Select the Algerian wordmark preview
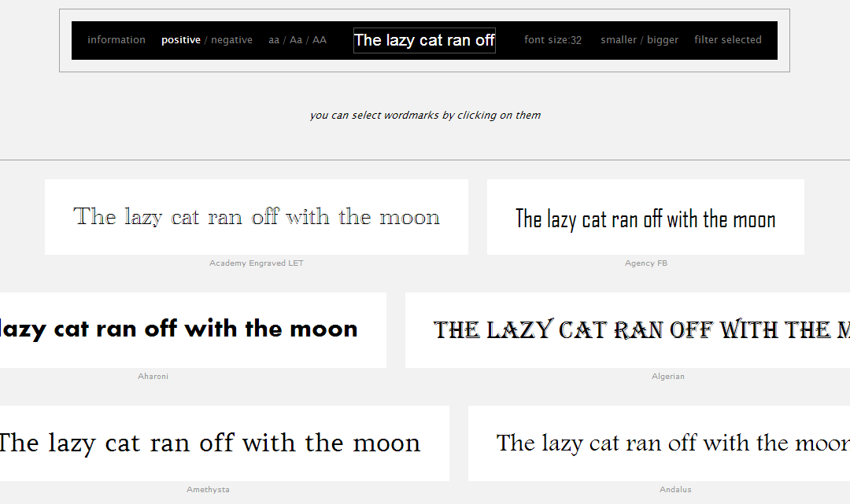 [x=628, y=330]
